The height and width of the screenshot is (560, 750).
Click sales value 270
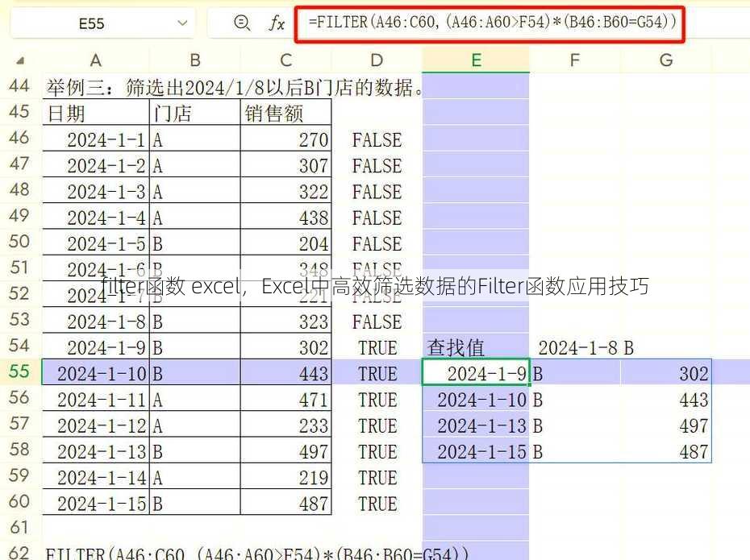285,139
